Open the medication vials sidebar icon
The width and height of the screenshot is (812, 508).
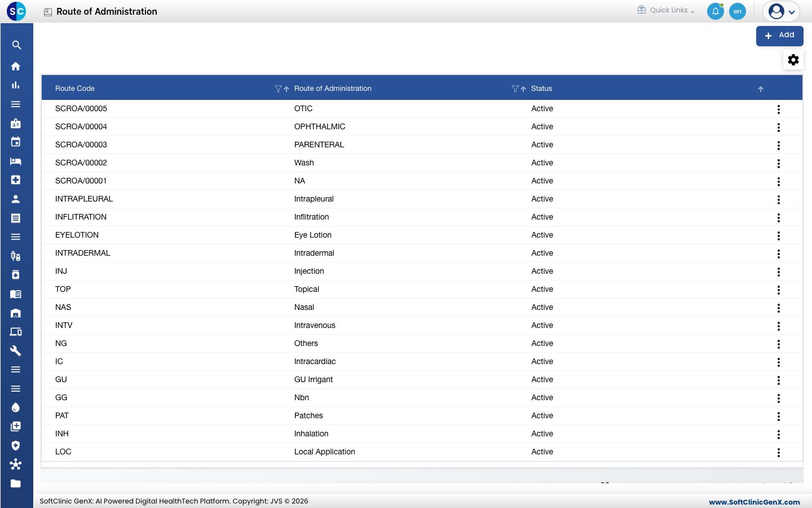click(x=16, y=256)
